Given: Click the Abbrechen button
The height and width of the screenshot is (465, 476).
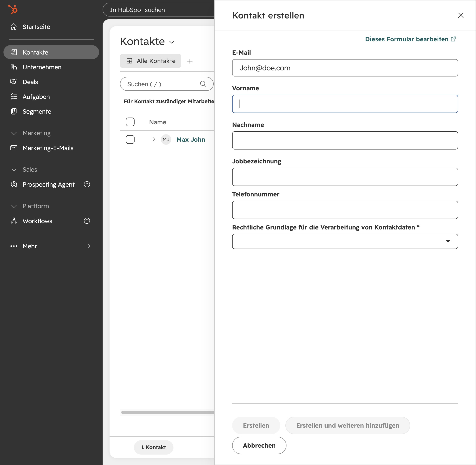Looking at the screenshot, I should tap(259, 445).
